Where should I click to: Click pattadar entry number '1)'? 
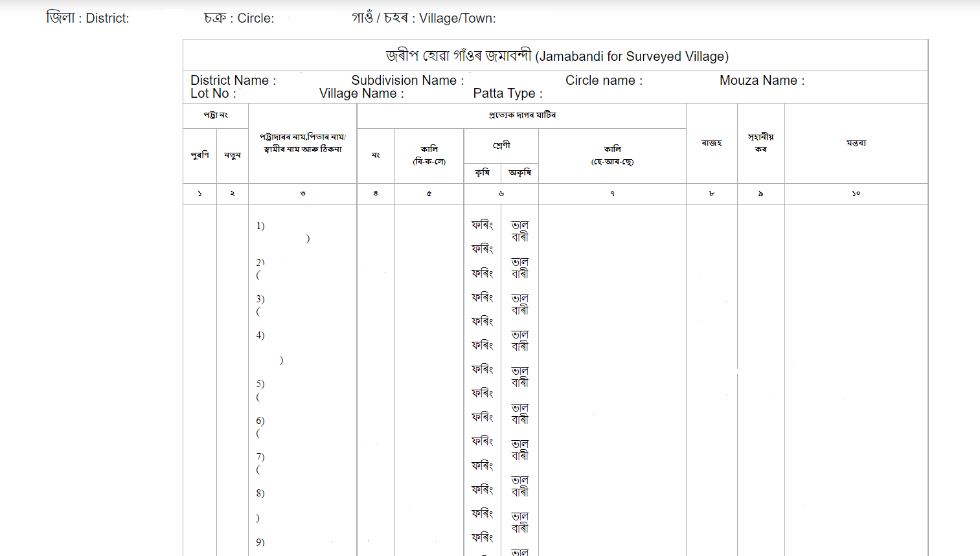pos(260,226)
